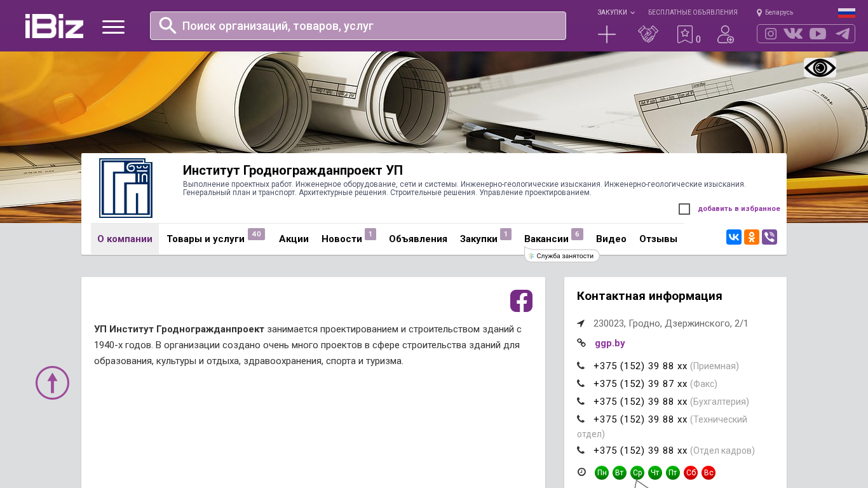Viewport: 868px width, 488px height.
Task: Open Бесплатные объявления link
Action: tap(693, 13)
